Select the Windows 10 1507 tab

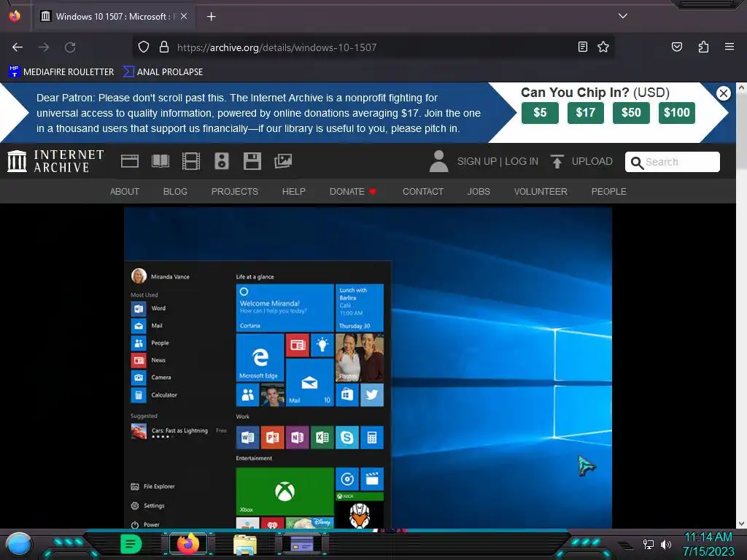(x=113, y=17)
